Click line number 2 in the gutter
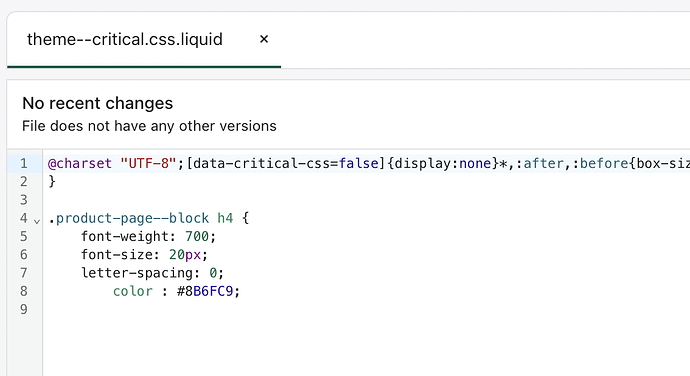 [24, 181]
